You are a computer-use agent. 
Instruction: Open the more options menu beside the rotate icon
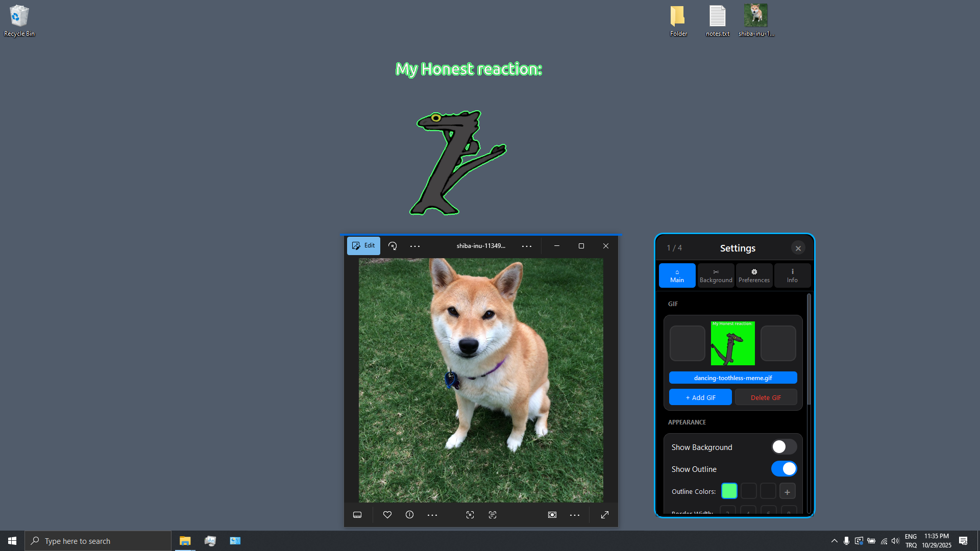tap(415, 246)
